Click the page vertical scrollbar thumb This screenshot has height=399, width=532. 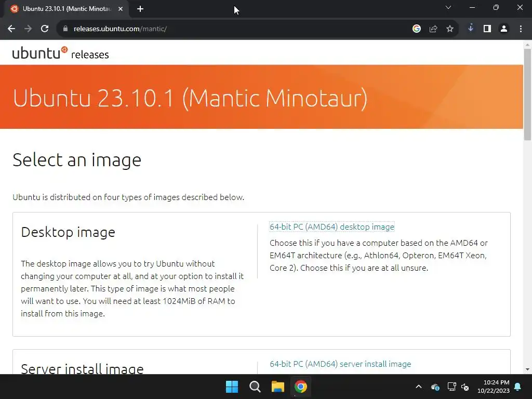(x=527, y=95)
